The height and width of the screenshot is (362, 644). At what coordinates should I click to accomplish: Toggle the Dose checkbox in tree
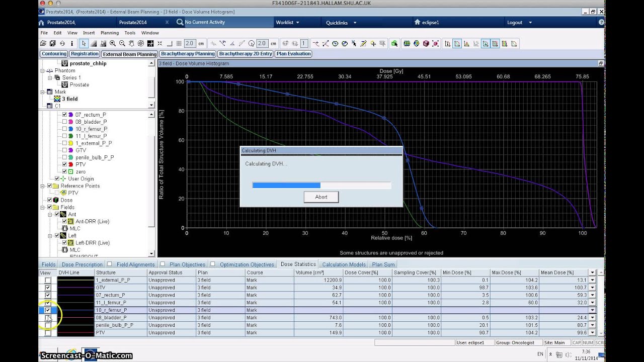point(49,200)
